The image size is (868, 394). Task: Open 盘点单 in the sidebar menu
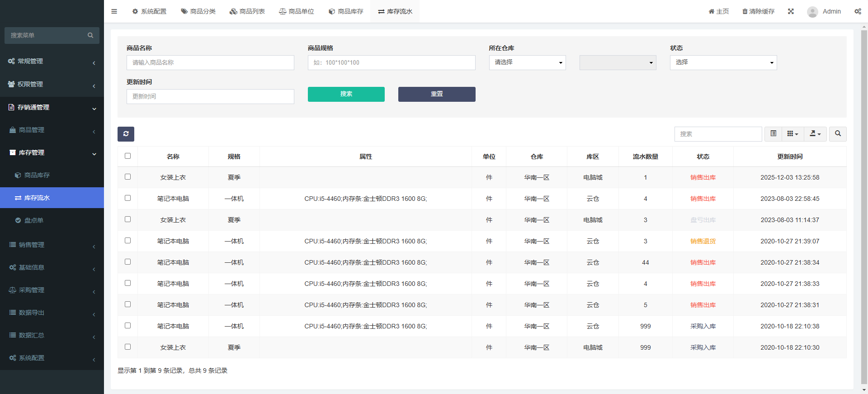click(33, 220)
